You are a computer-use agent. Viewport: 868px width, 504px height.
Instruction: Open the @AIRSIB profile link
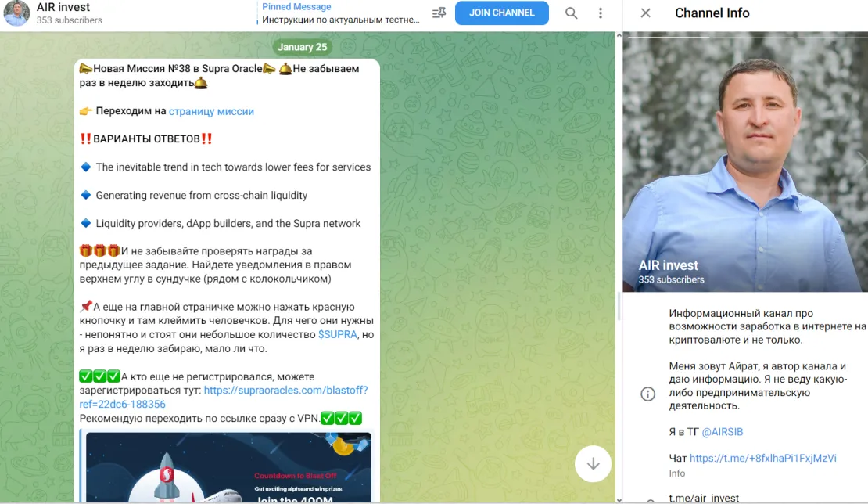click(723, 432)
